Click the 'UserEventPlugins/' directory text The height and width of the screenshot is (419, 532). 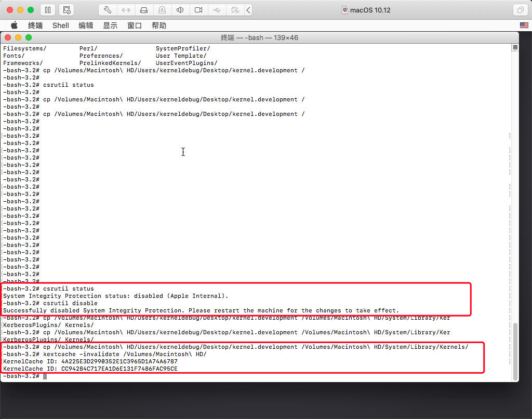pos(187,63)
